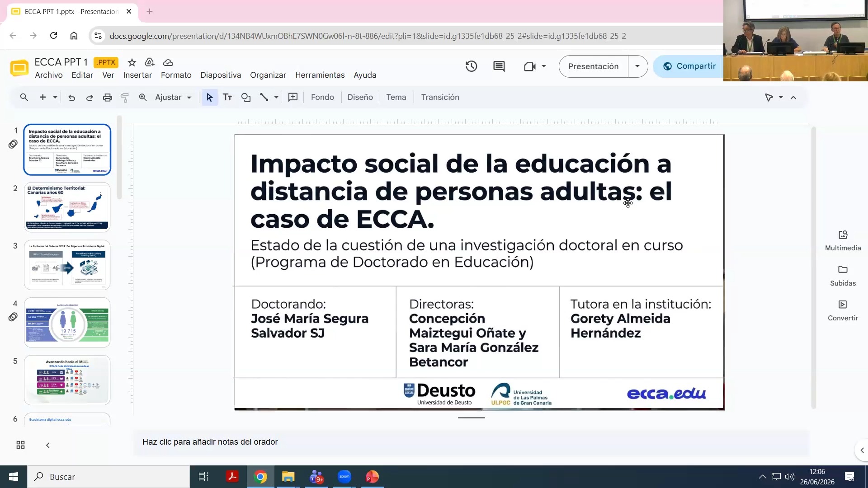Select the cursor selection tool
The height and width of the screenshot is (488, 868).
(x=209, y=97)
